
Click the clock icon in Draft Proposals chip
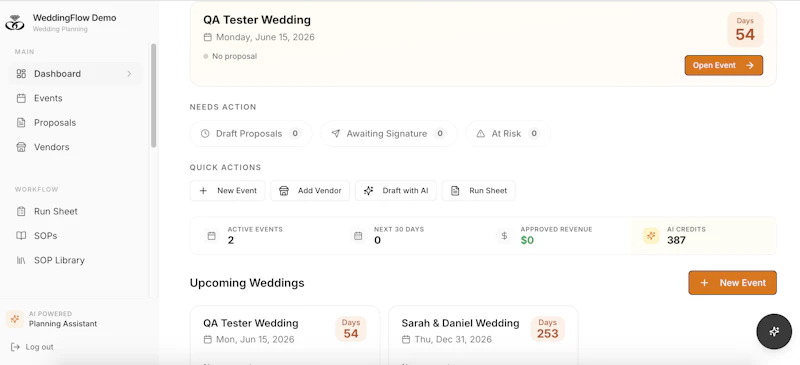point(205,134)
